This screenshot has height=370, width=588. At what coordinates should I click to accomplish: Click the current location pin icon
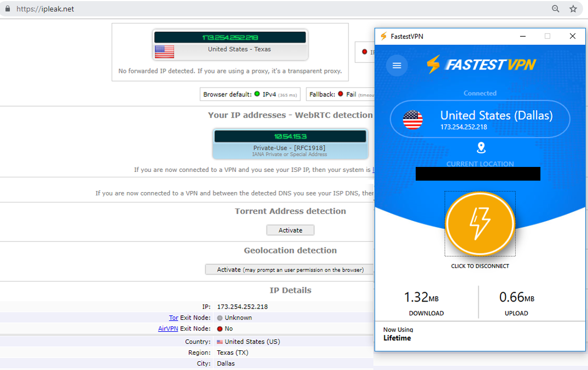pyautogui.click(x=481, y=148)
